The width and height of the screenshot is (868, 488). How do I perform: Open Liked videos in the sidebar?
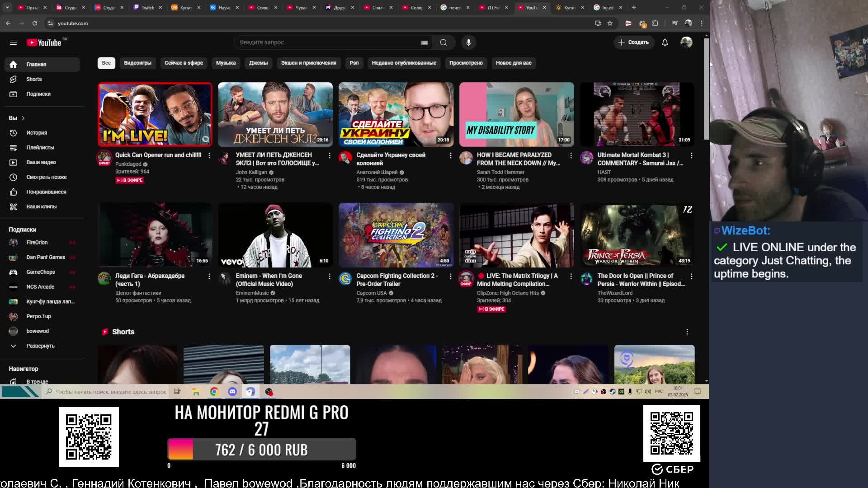click(46, 192)
